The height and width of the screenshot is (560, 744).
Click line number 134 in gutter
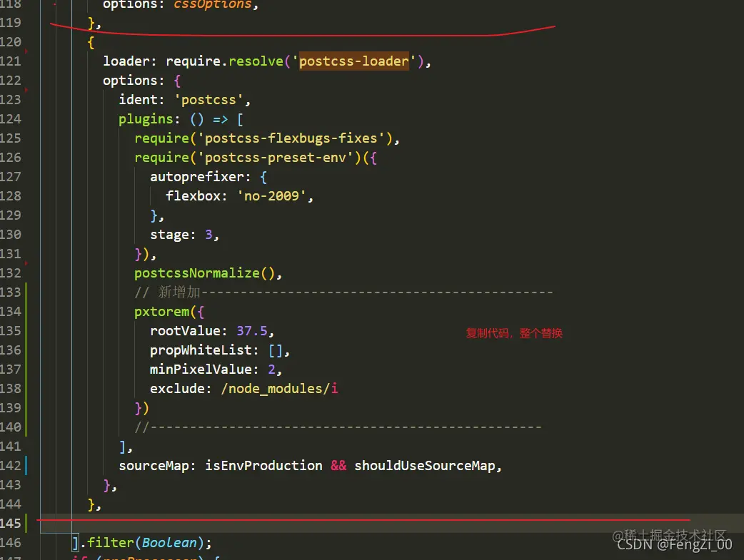pos(11,312)
